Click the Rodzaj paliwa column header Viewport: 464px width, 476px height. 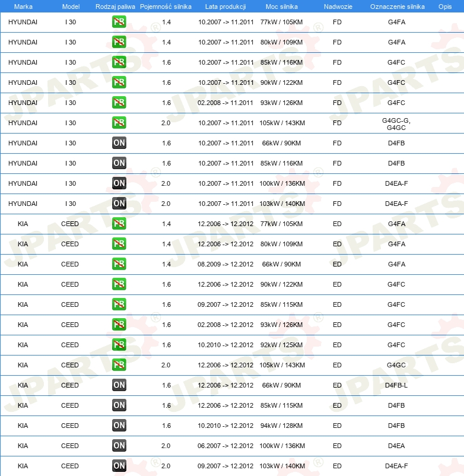(x=115, y=7)
